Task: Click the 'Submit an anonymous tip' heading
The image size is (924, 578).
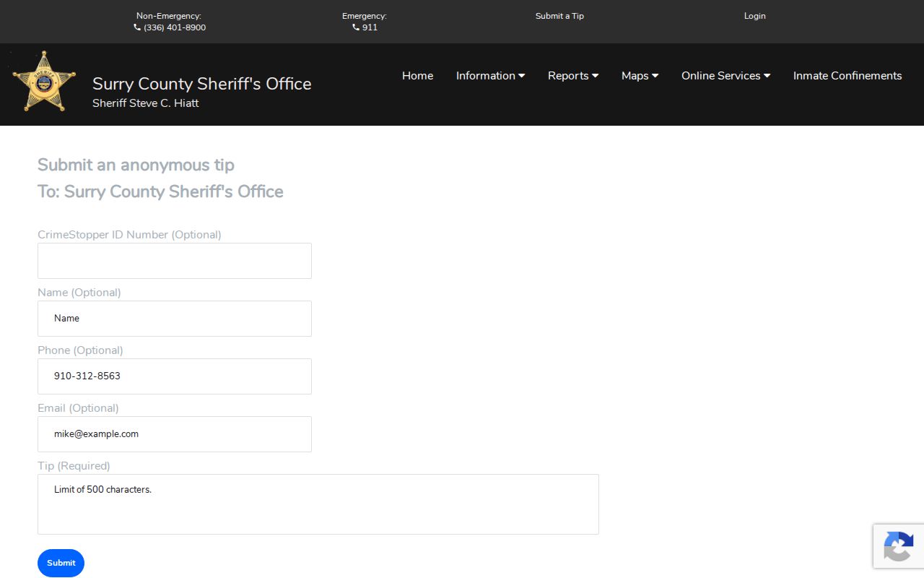Action: point(136,165)
